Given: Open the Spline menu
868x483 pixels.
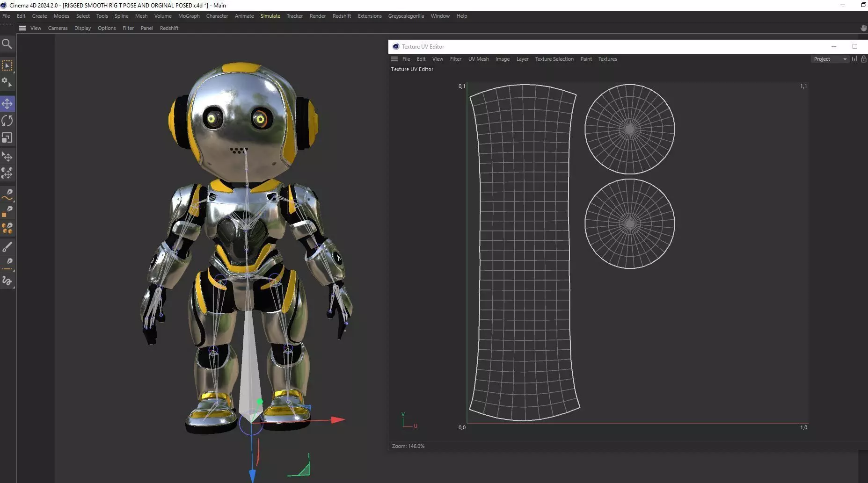Looking at the screenshot, I should [121, 16].
